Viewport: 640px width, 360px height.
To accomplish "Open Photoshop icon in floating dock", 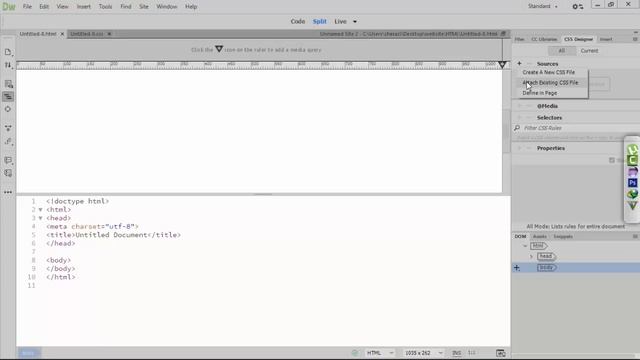I will coord(632,183).
